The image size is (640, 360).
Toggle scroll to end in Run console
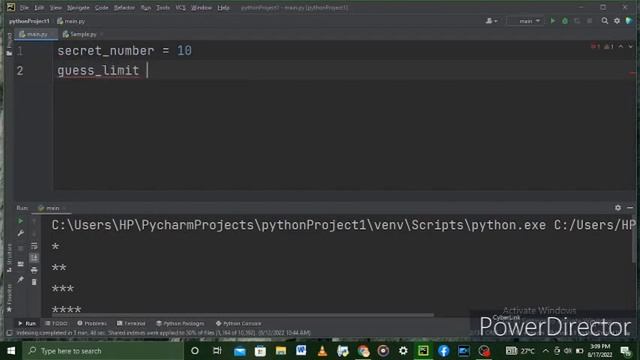[x=34, y=258]
